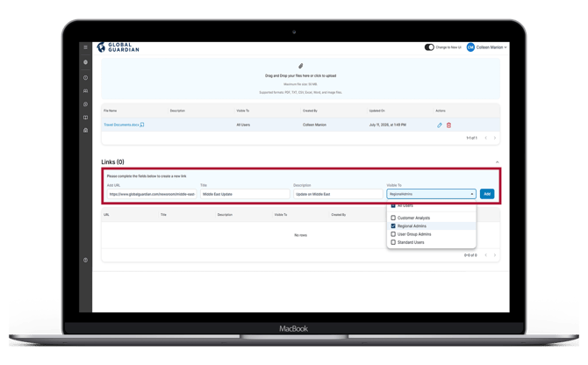The image size is (588, 365).
Task: Click the Actions column header
Action: (441, 111)
